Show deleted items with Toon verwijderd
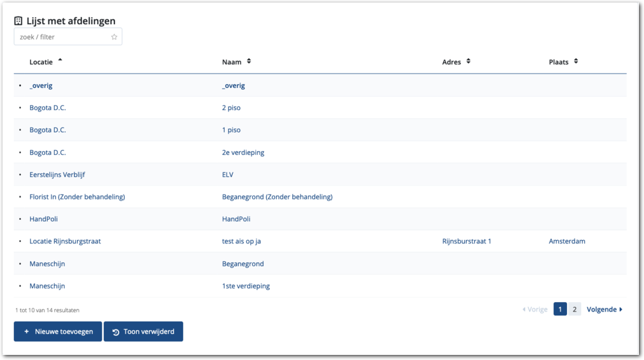The width and height of the screenshot is (644, 360). coord(143,331)
